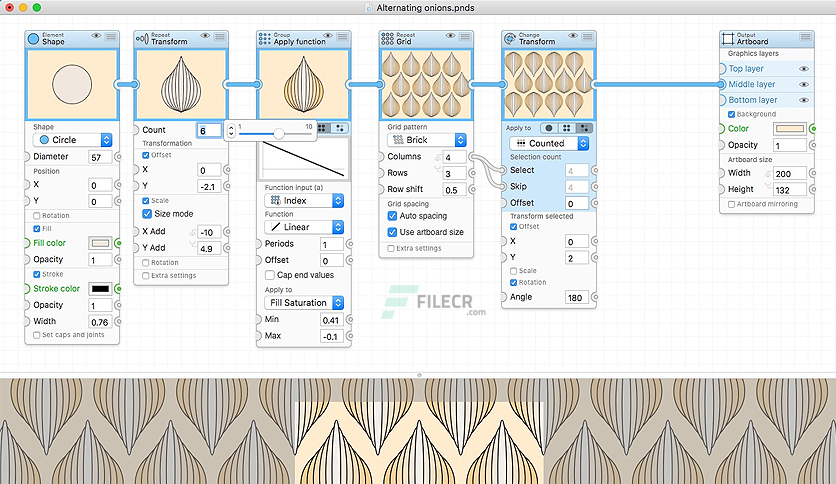Enable Cap end values checkbox

270,275
